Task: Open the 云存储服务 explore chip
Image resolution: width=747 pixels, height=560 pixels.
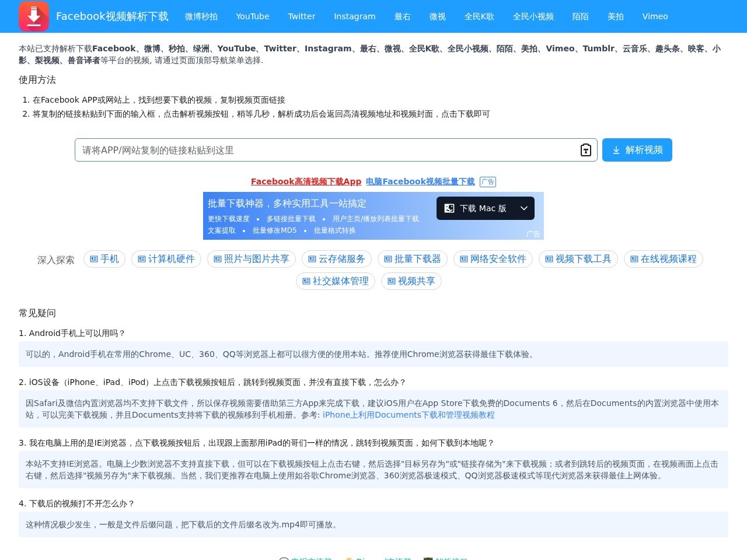Action: point(337,259)
